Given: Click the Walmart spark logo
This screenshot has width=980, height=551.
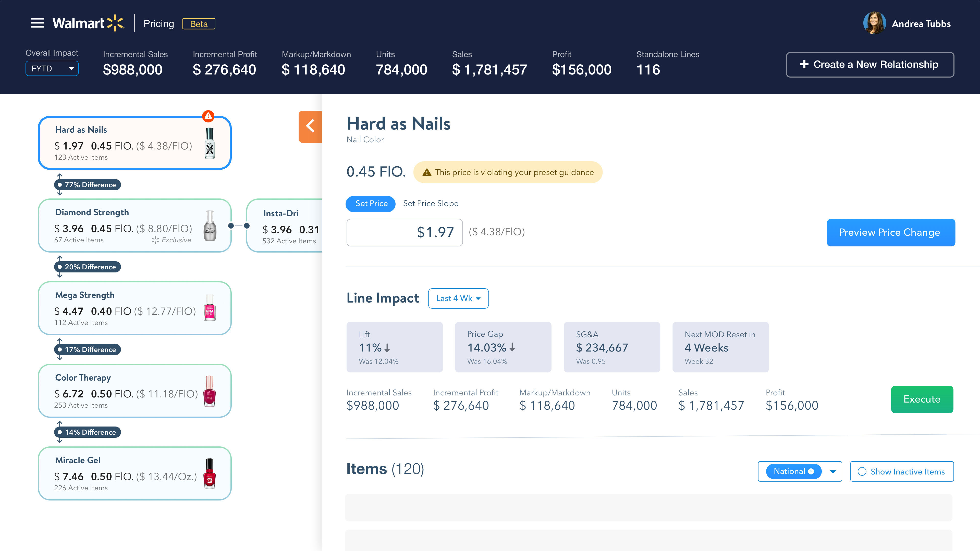Looking at the screenshot, I should [116, 23].
